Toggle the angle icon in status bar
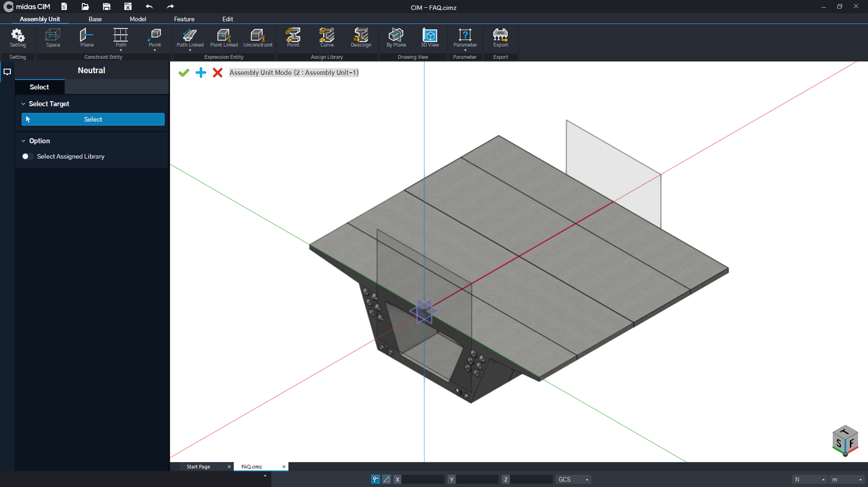 click(x=386, y=479)
